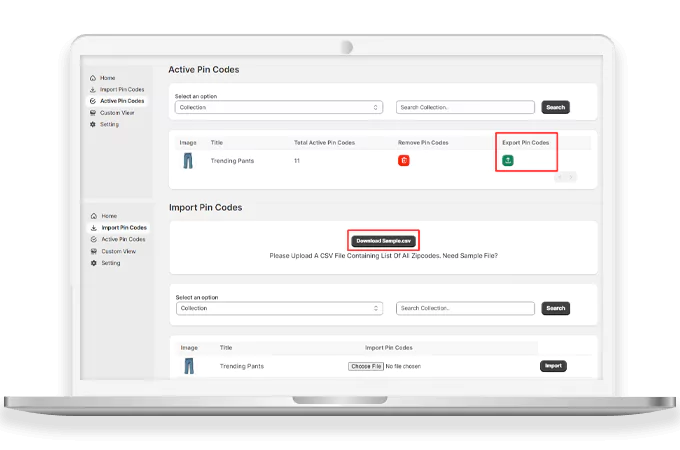The height and width of the screenshot is (450, 680).
Task: Open Setting via the upper sidebar gear icon
Action: pos(93,124)
